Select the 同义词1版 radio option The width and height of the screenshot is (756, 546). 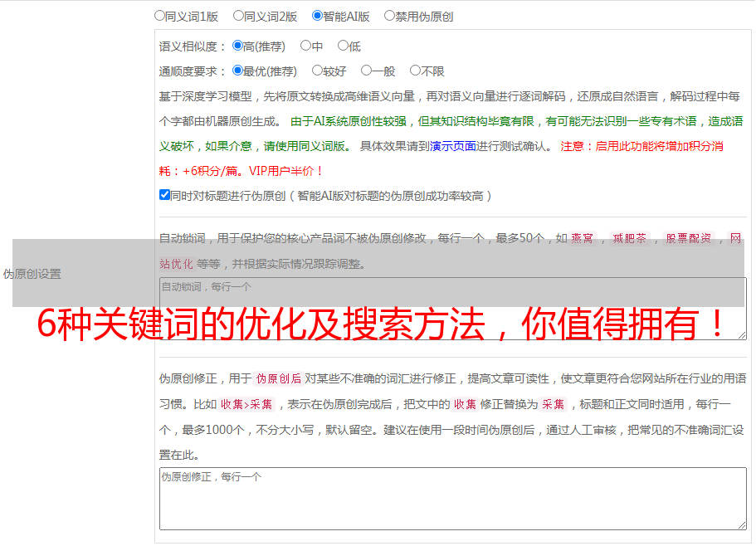(x=159, y=16)
